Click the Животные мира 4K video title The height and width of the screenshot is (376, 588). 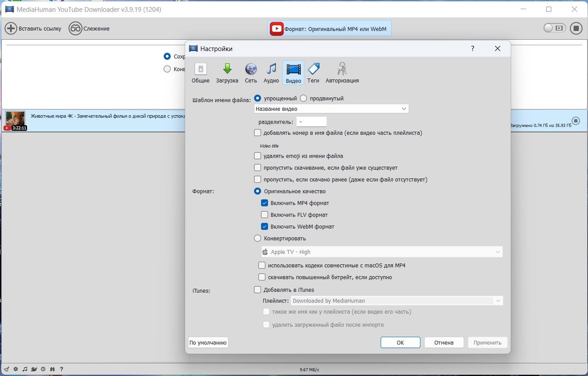[x=108, y=116]
